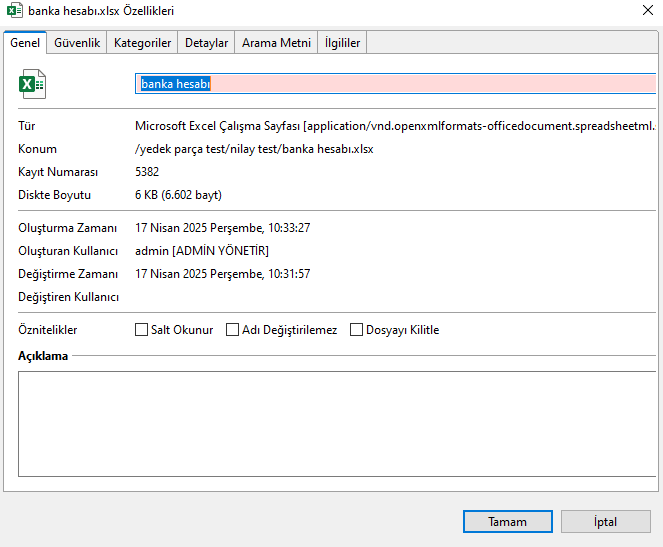Click inside the Açıklama text area
Screen dimensions: 663x547
point(330,420)
